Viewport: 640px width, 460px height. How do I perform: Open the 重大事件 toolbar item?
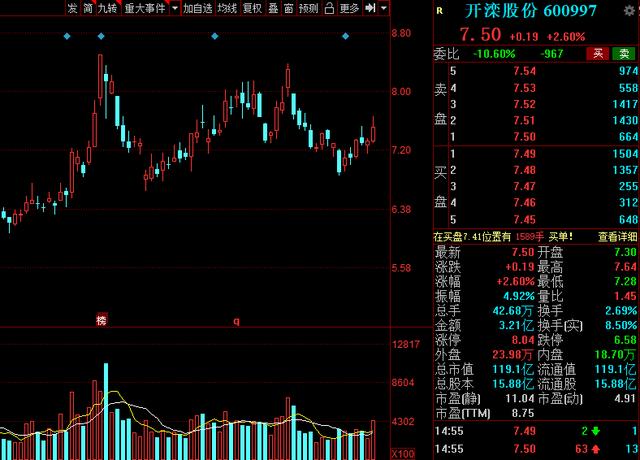[x=145, y=8]
